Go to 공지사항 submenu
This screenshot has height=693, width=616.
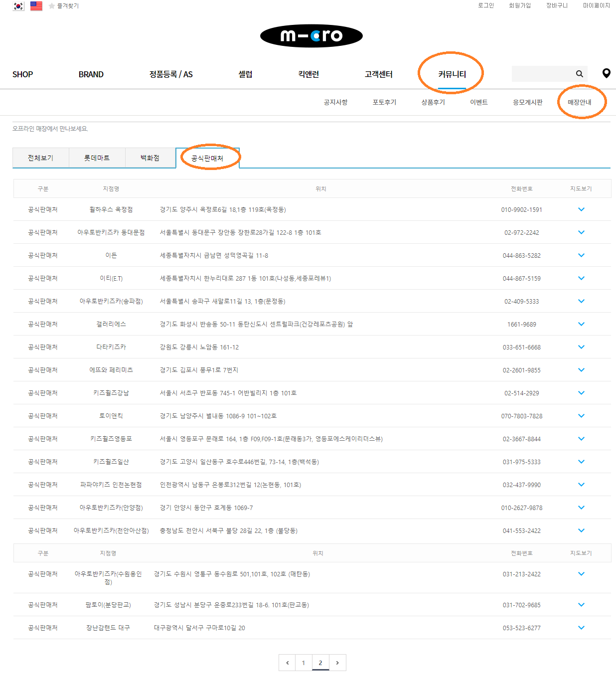point(336,102)
